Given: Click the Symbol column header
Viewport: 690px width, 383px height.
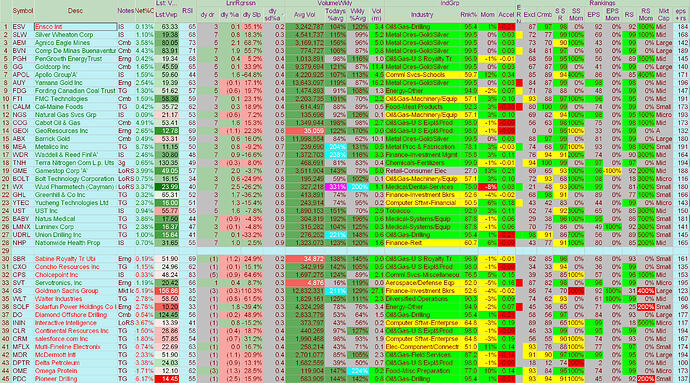Looking at the screenshot, I should click(22, 11).
